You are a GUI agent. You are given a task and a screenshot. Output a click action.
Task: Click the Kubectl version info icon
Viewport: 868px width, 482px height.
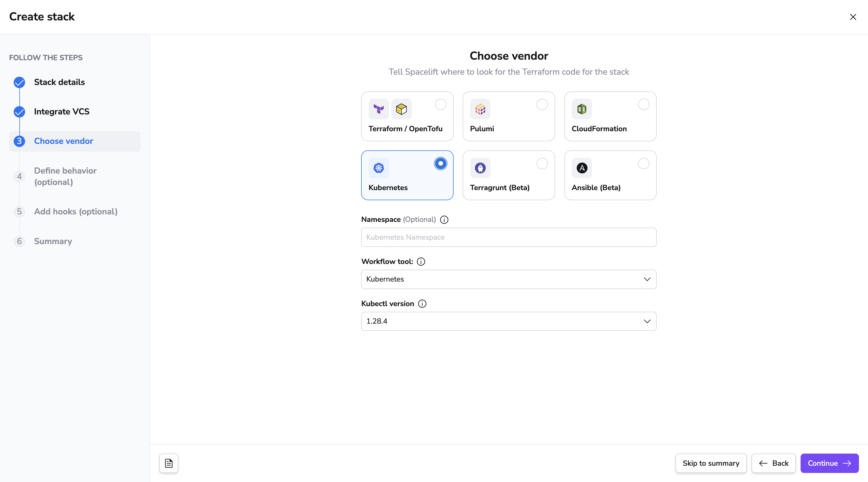[x=422, y=304]
